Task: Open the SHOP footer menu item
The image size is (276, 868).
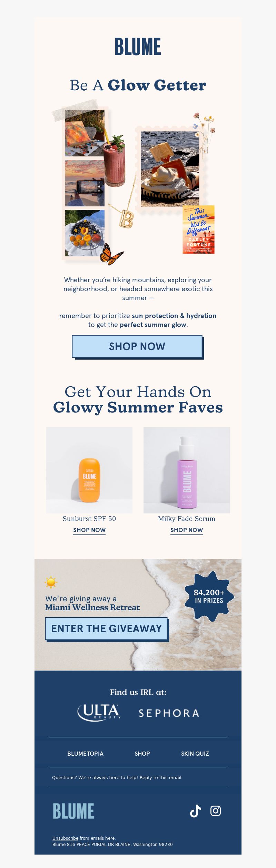Action: [142, 754]
